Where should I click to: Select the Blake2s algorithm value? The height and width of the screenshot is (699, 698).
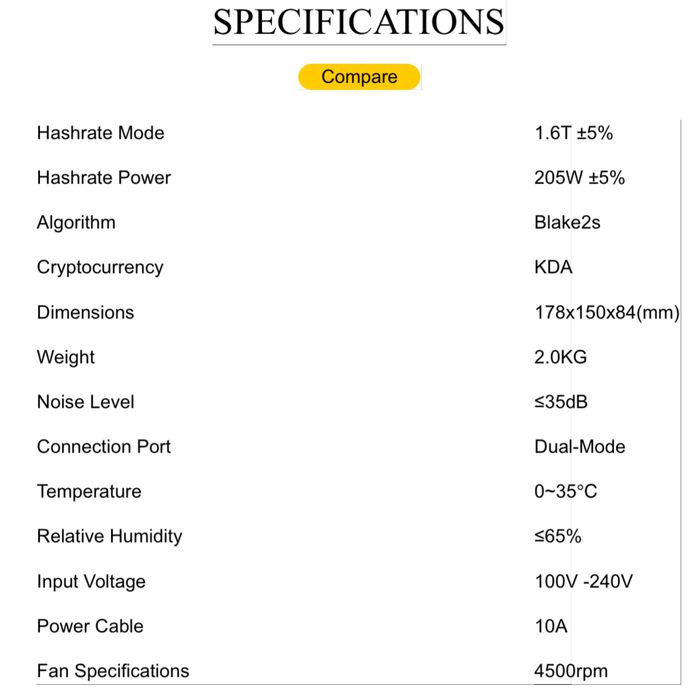tap(567, 223)
